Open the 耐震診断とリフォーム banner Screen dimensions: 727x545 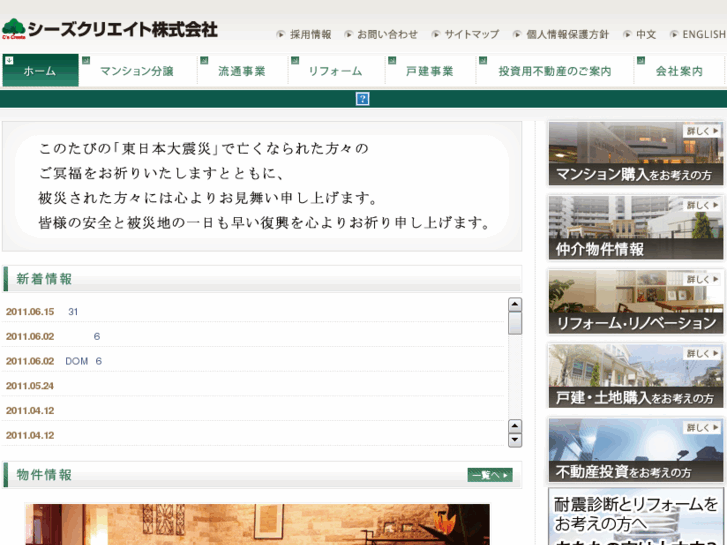click(x=636, y=516)
